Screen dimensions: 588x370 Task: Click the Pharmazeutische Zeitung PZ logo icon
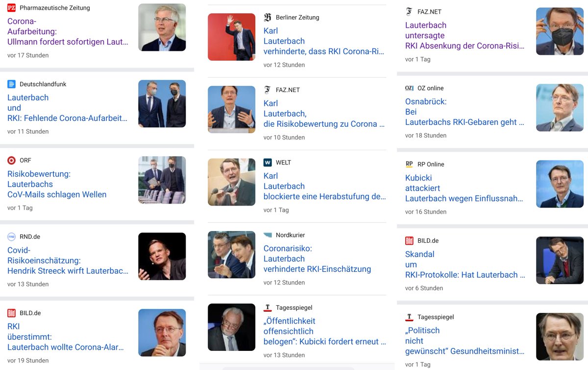pyautogui.click(x=11, y=8)
